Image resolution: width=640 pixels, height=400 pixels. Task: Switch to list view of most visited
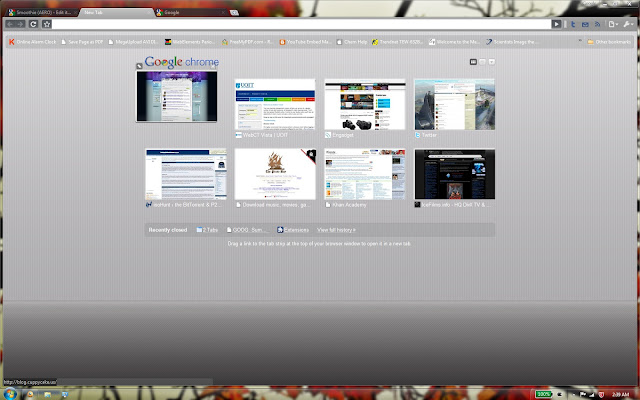click(482, 62)
